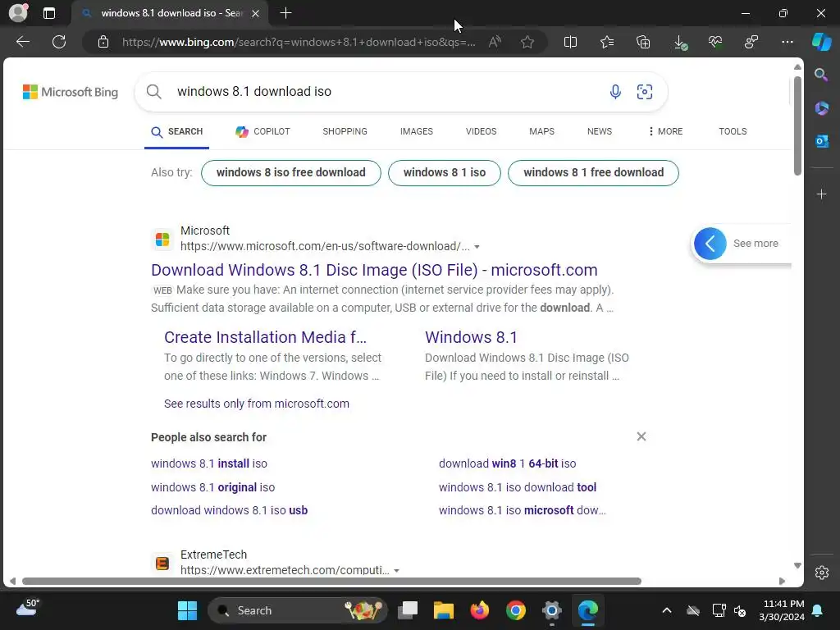Open Split screen icon in toolbar
Viewport: 840px width, 630px height.
pyautogui.click(x=571, y=42)
